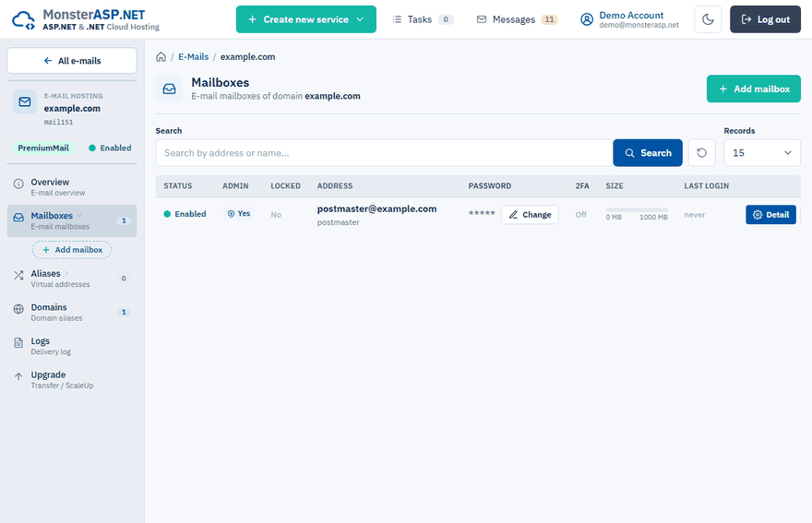Screen dimensions: 812x523
Task: Open the Tasks list
Action: coord(423,19)
